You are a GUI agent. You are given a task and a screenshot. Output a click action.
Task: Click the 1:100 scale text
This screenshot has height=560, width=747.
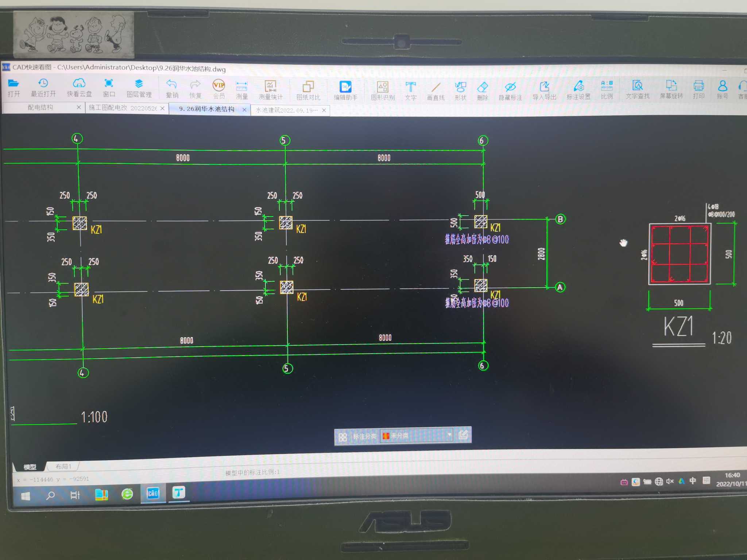click(x=94, y=417)
